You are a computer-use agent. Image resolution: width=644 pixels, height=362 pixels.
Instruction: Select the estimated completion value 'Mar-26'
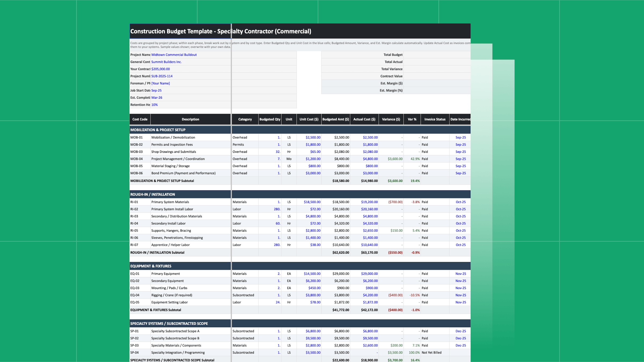157,98
